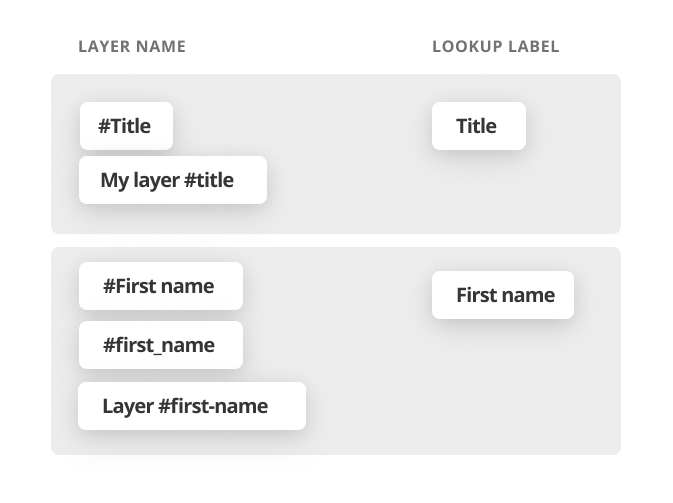The width and height of the screenshot is (673, 503).
Task: Click the hash symbol in #first_name chip
Action: [x=109, y=345]
